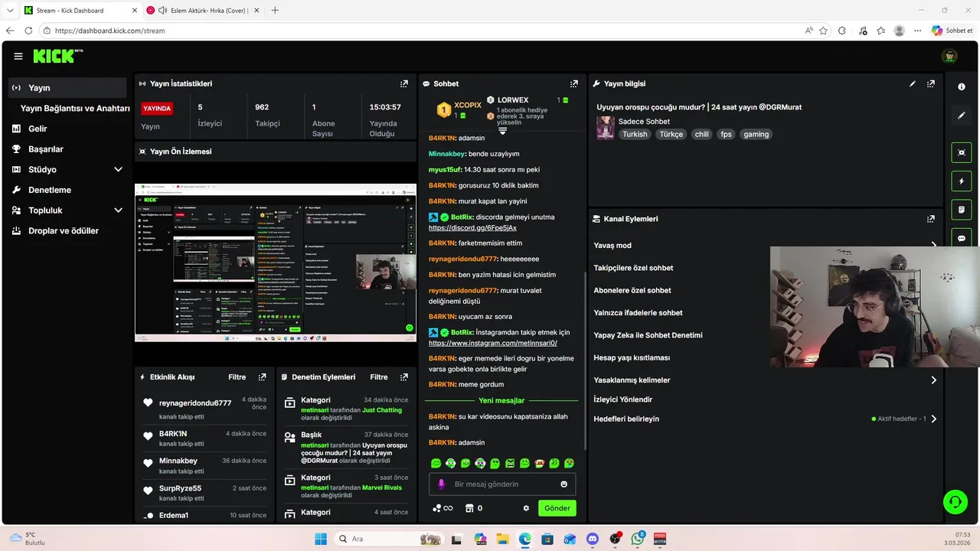980x551 pixels.
Task: Toggle Takipçilere özel sohbet
Action: (x=633, y=268)
